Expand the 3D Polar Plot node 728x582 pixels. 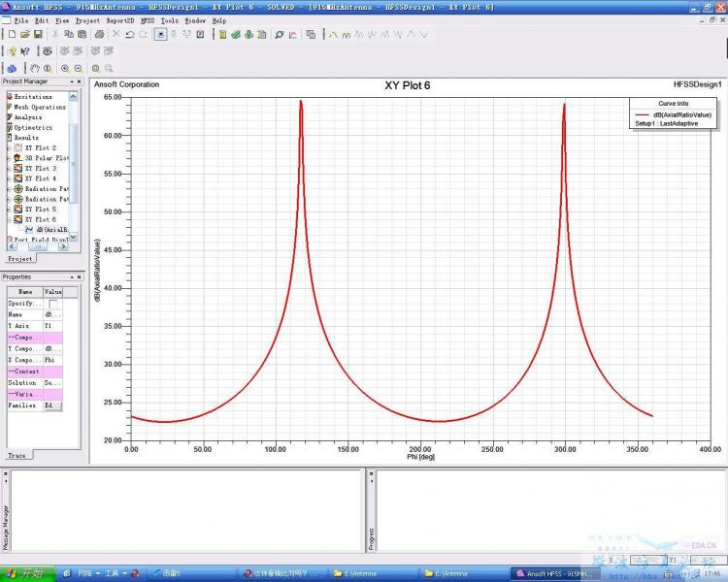9,158
